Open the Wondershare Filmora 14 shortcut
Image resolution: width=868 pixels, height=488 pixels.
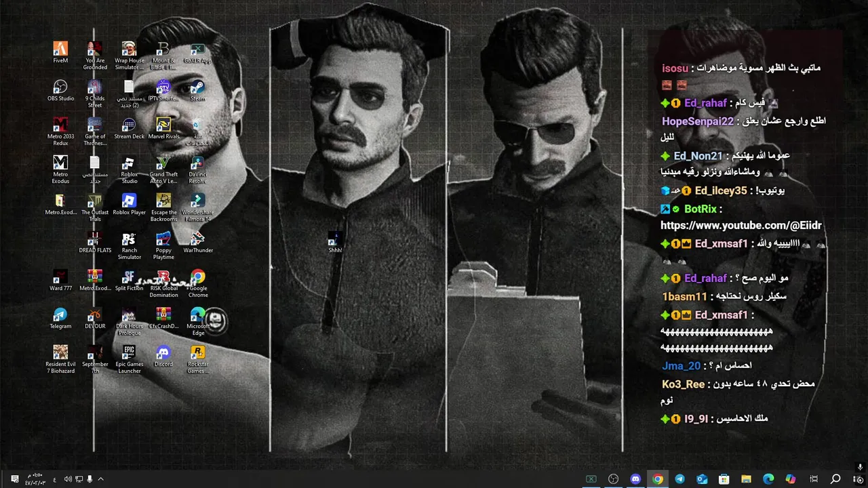tap(197, 208)
